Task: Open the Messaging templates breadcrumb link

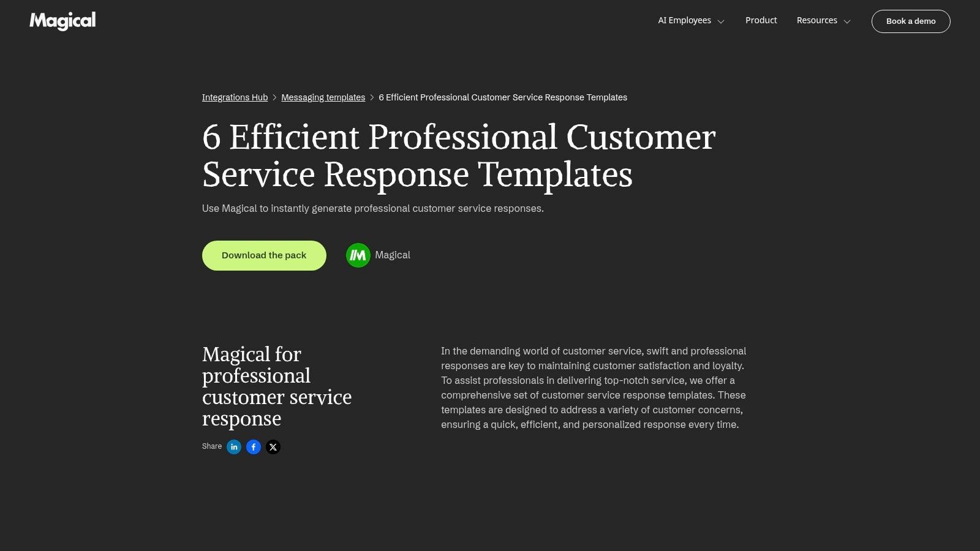Action: pyautogui.click(x=323, y=97)
